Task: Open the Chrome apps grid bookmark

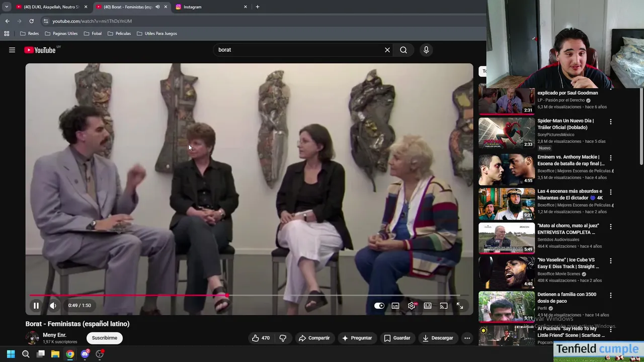Action: (x=7, y=34)
